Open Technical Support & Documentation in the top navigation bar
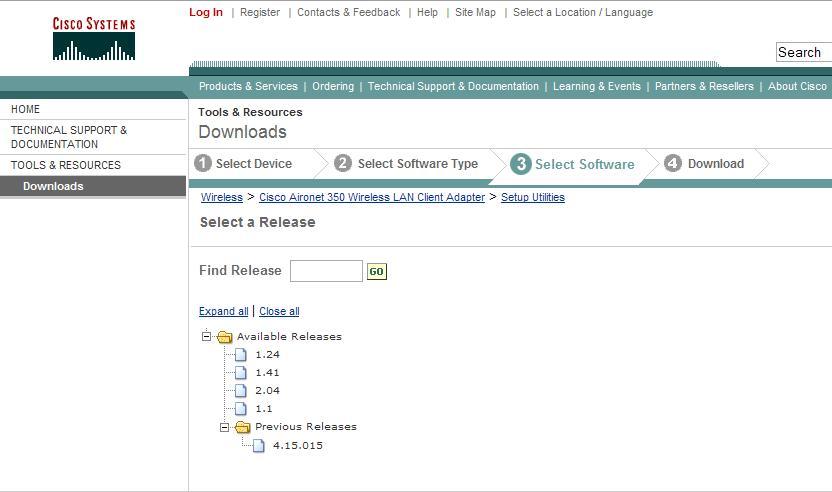This screenshot has width=832, height=492. tap(453, 86)
